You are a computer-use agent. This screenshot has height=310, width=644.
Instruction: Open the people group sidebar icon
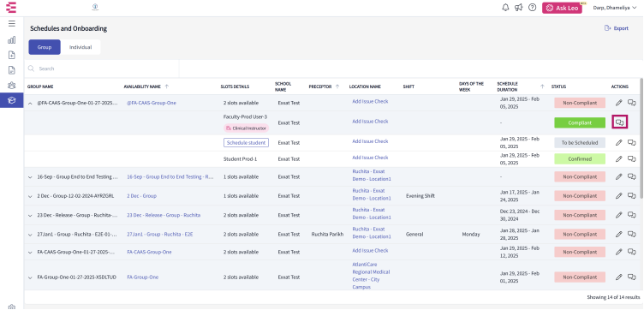11,86
